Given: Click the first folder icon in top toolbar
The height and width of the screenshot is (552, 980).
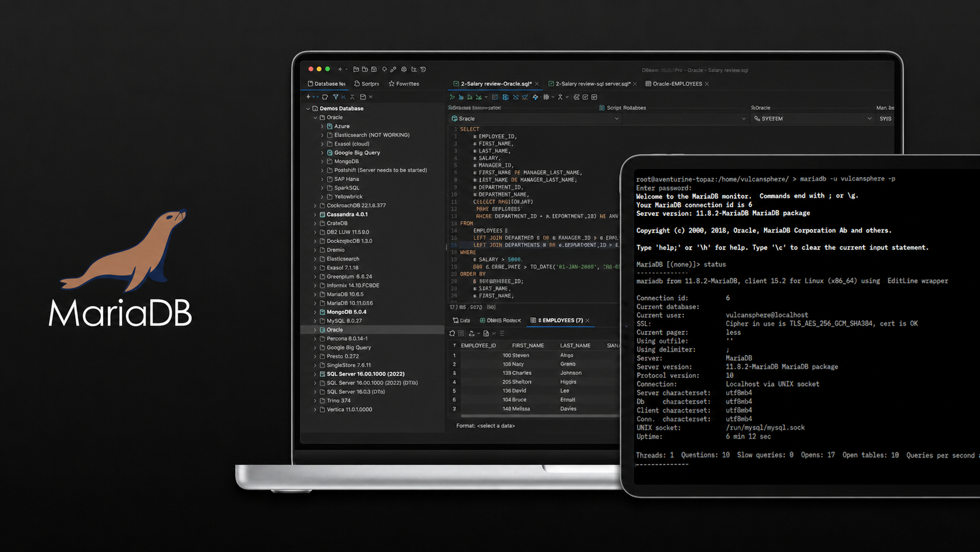Looking at the screenshot, I should (356, 69).
